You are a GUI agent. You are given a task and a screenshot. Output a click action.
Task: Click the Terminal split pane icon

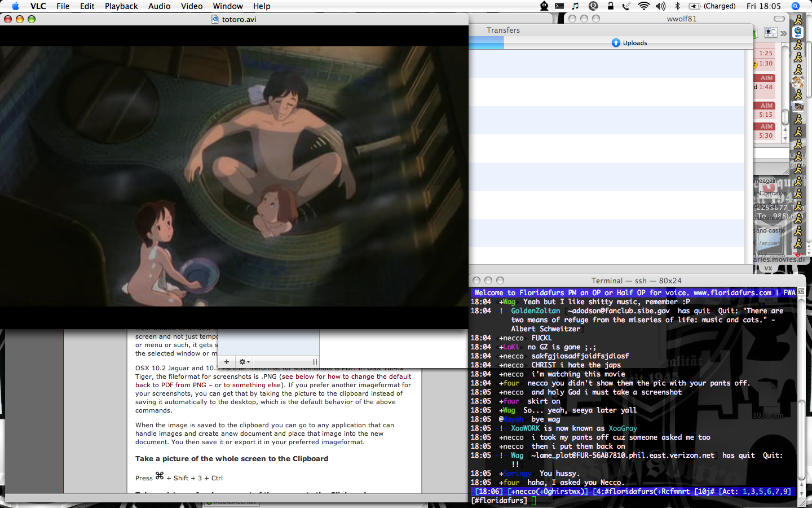click(802, 291)
